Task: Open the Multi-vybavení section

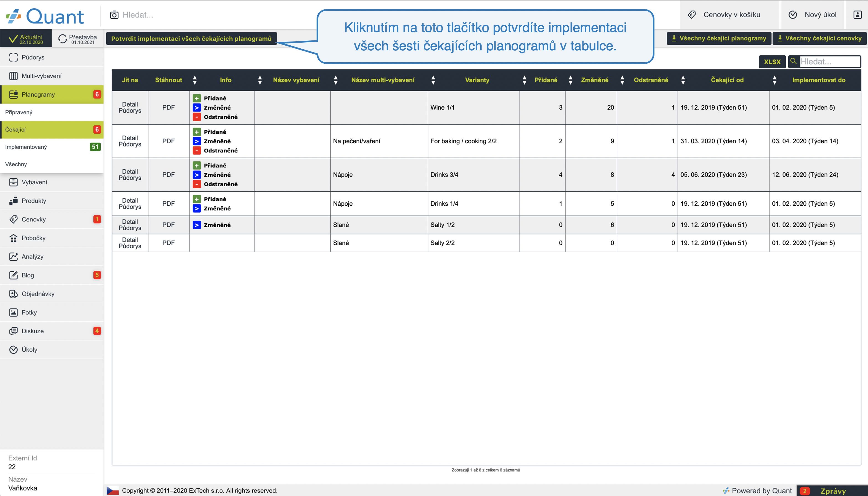Action: pos(41,76)
